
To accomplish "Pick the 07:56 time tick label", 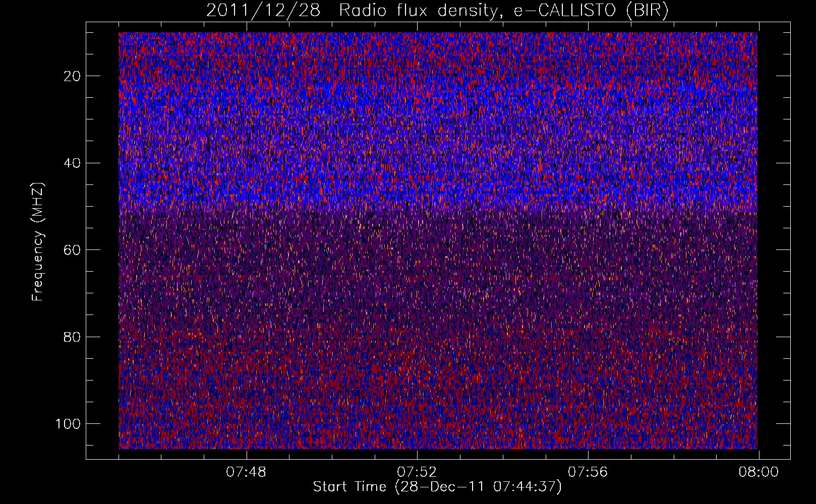I will click(588, 472).
